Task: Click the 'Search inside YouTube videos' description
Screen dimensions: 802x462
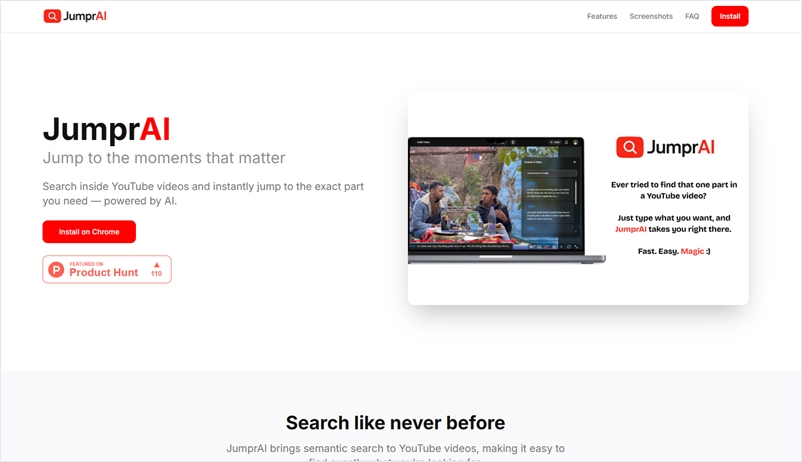Action: click(x=202, y=194)
